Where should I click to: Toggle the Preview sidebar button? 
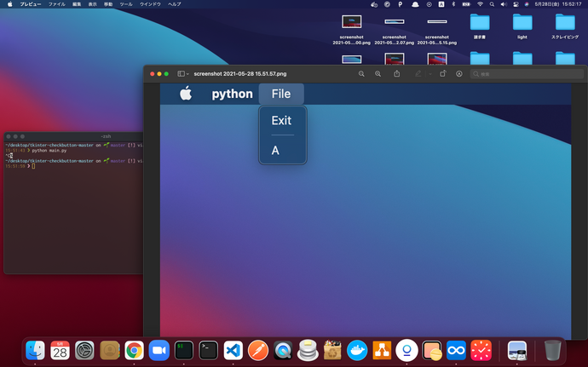(181, 74)
